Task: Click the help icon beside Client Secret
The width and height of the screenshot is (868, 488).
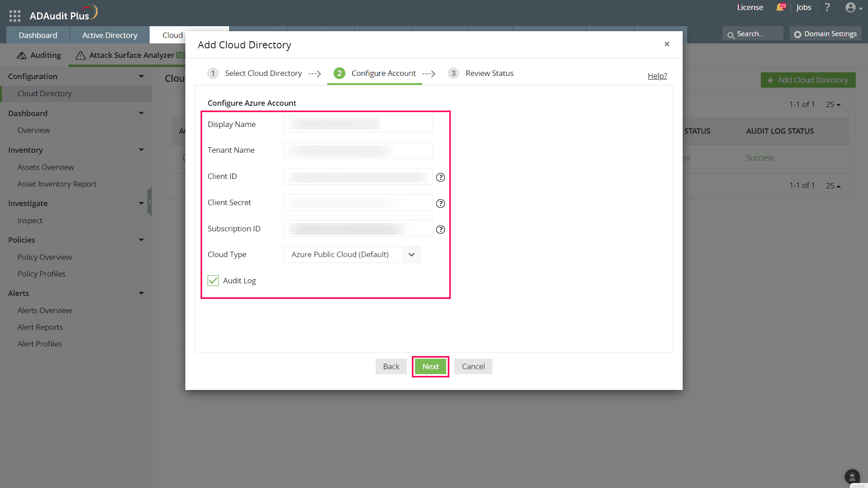Action: [440, 203]
